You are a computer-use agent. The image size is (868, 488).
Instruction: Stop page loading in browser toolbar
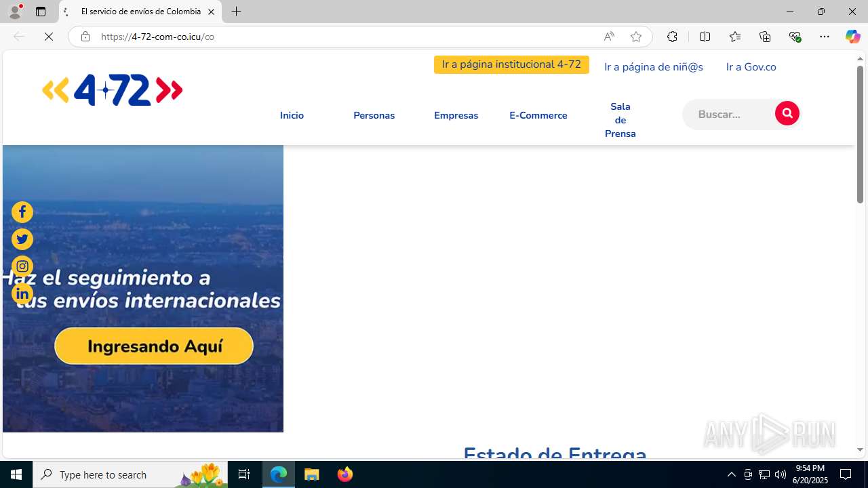pyautogui.click(x=49, y=37)
